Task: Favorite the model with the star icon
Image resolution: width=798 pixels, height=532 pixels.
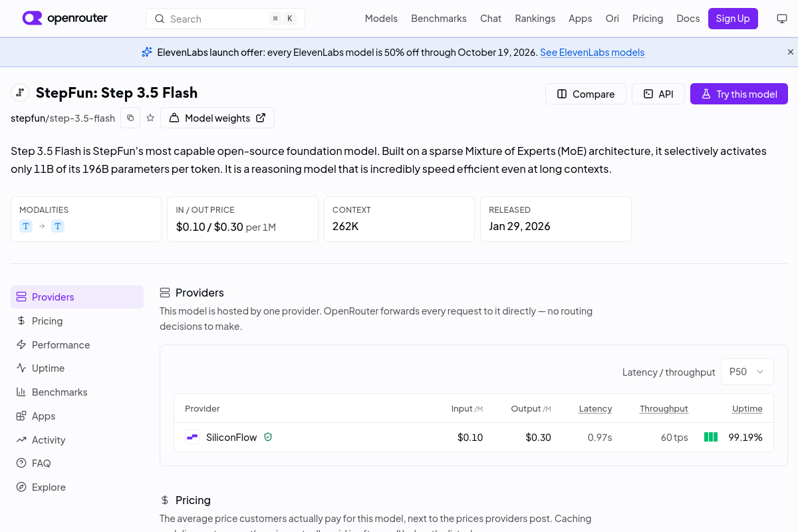Action: [x=150, y=118]
